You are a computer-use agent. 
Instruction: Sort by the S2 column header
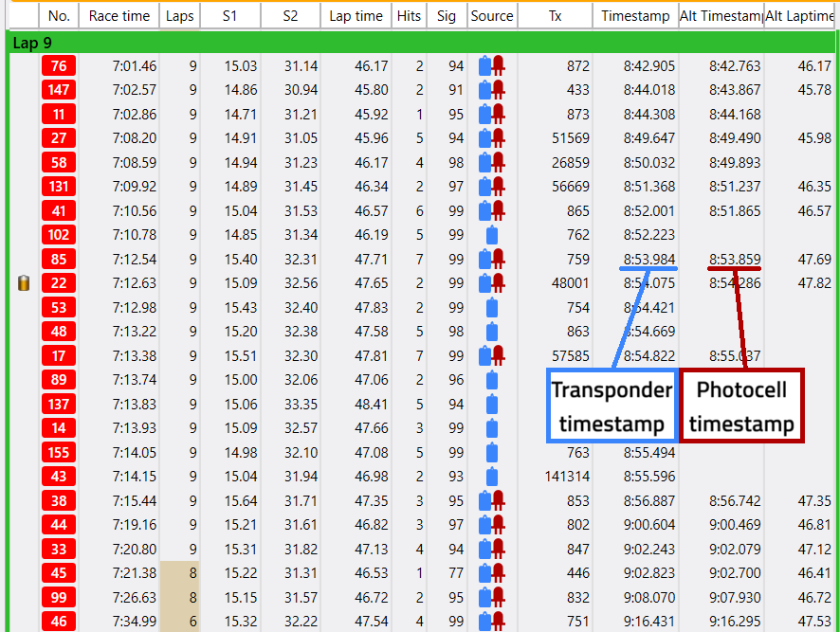(290, 16)
